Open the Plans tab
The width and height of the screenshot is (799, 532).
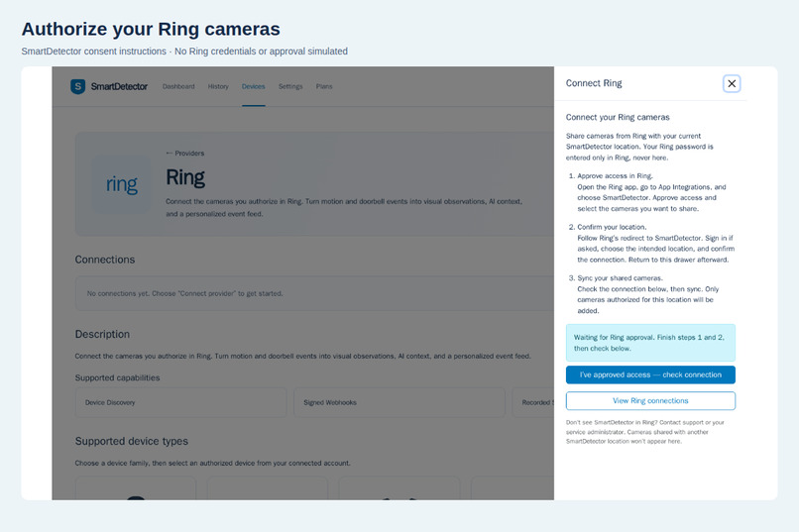click(x=324, y=86)
